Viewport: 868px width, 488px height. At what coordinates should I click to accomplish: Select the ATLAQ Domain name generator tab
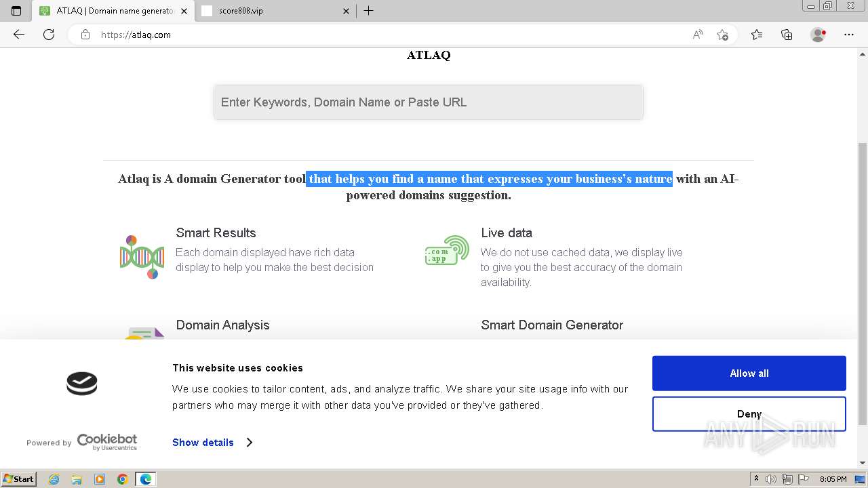click(113, 11)
